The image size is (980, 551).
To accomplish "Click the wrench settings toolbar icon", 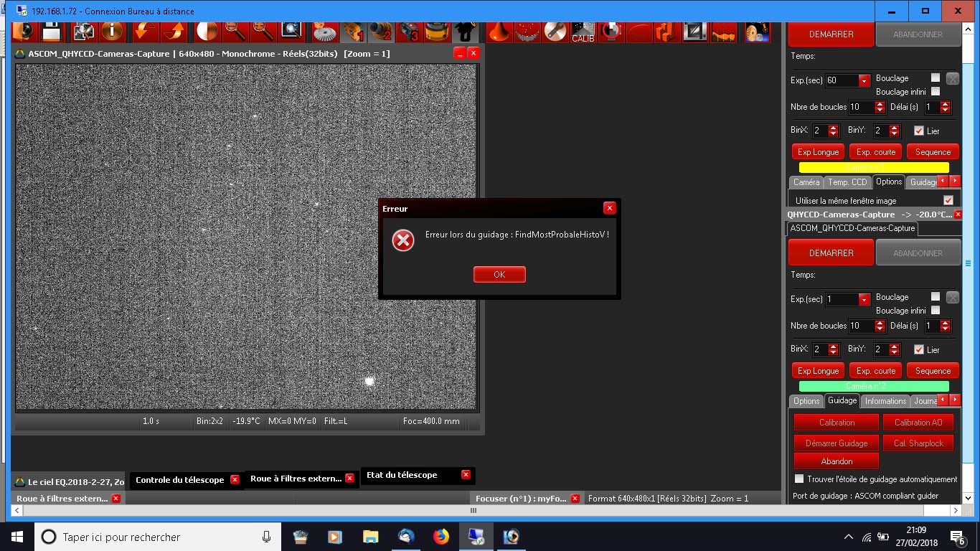I will 555,32.
